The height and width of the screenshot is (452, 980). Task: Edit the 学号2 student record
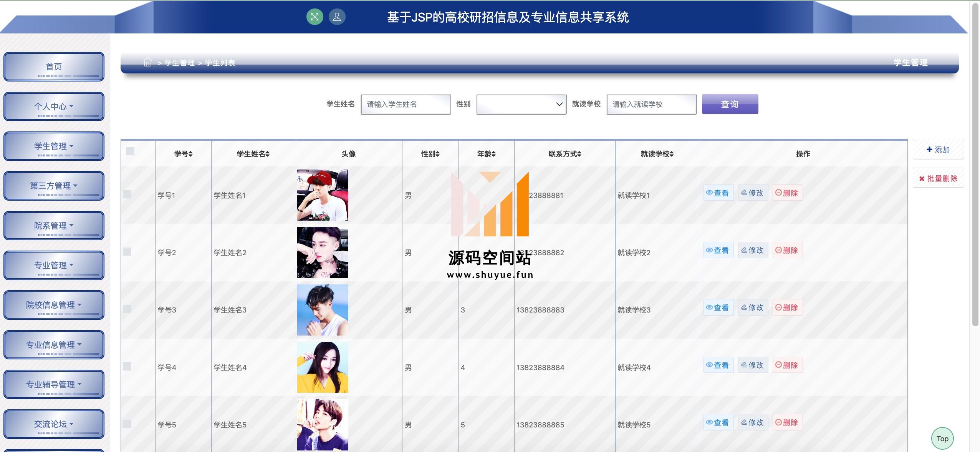[753, 250]
